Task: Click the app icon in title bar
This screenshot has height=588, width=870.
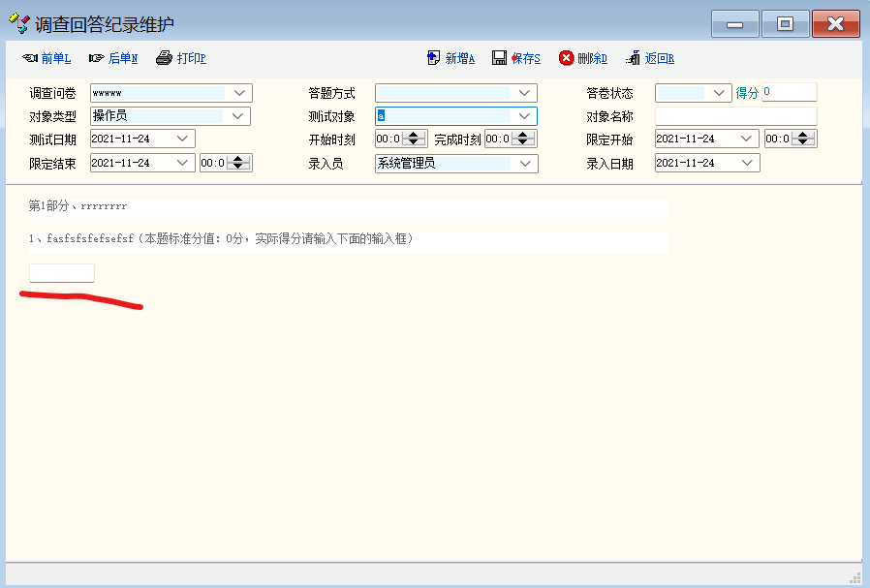Action: [x=18, y=23]
